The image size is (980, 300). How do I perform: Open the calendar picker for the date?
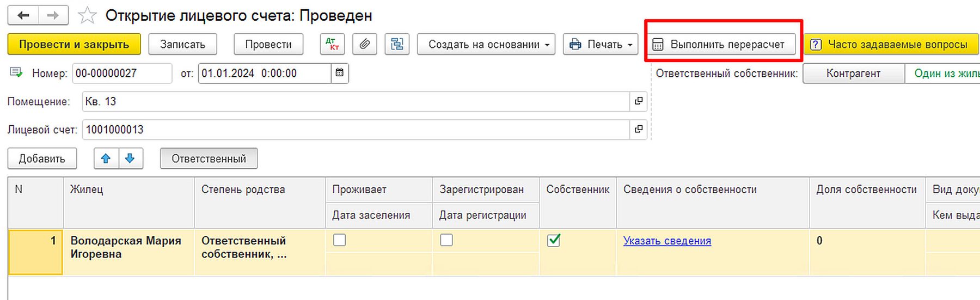[x=340, y=73]
